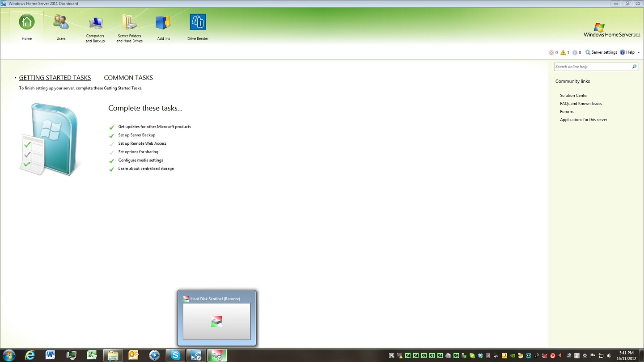644x362 pixels.
Task: Open the media player taskbar icon
Action: (x=154, y=355)
